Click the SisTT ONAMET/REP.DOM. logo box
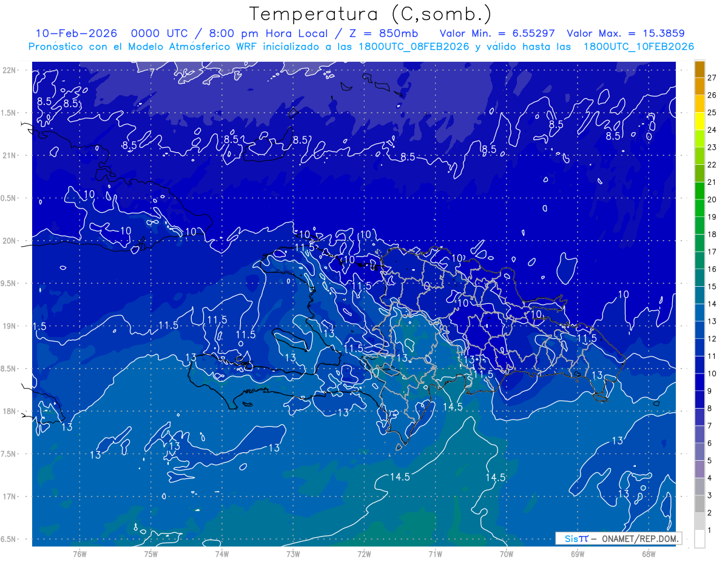The image size is (728, 562). click(x=618, y=538)
